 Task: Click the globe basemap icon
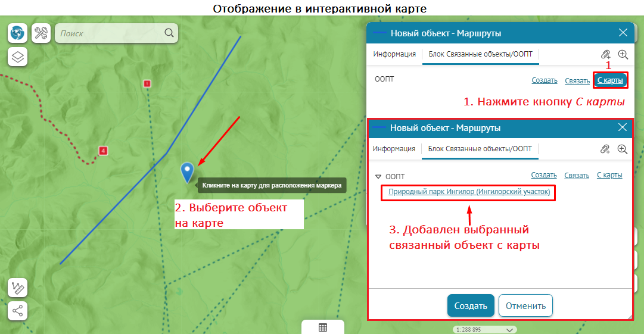(x=17, y=33)
